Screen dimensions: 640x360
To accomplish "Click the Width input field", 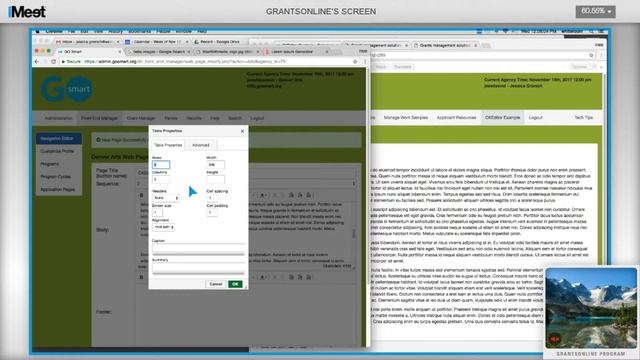I will tap(216, 164).
